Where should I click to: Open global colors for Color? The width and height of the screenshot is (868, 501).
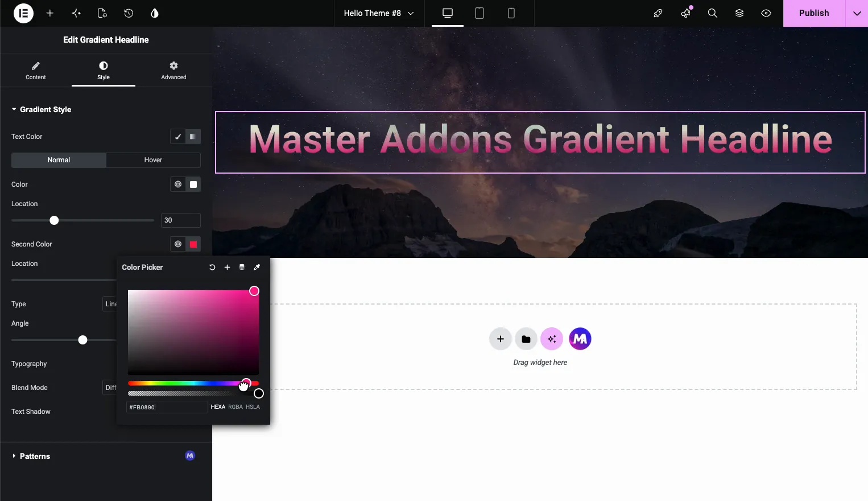coord(178,184)
